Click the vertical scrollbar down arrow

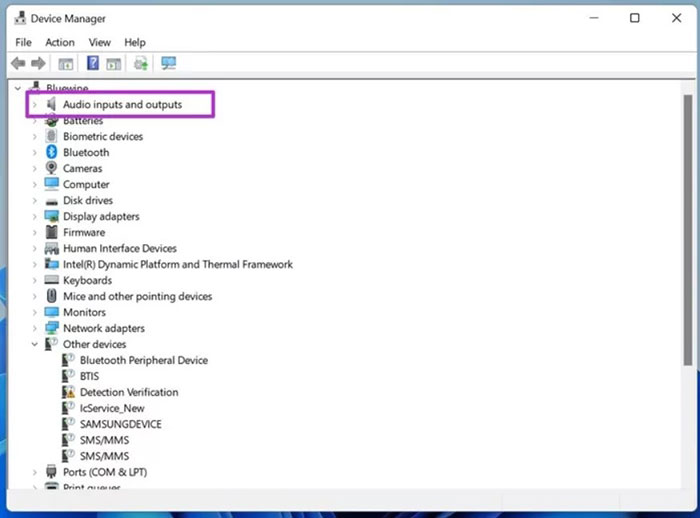tap(687, 483)
